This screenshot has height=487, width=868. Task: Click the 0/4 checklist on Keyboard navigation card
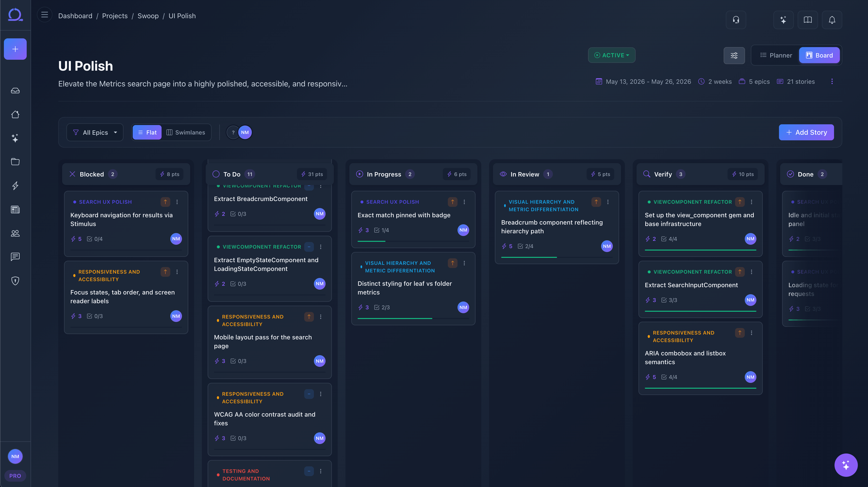pos(95,239)
